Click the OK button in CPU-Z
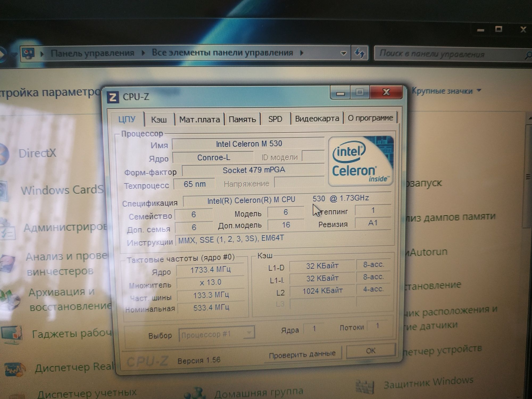532x399 pixels. (x=371, y=351)
